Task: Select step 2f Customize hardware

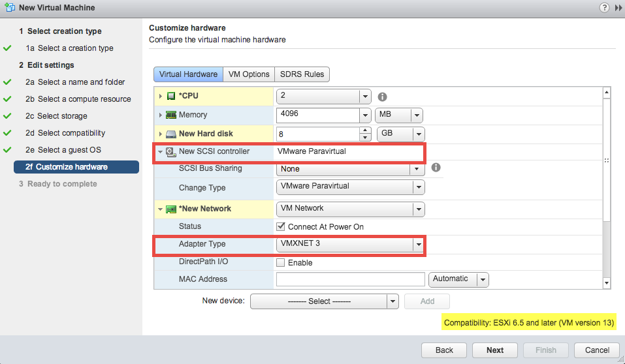Action: pos(76,167)
